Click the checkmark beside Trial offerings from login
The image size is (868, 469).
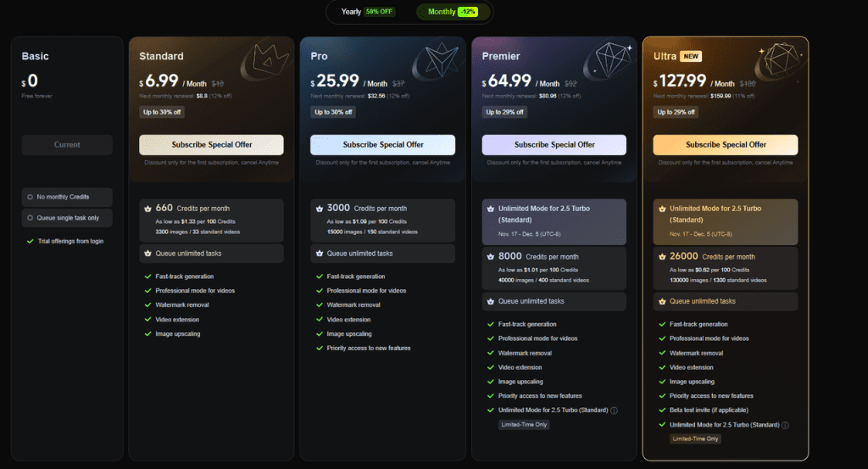(x=31, y=241)
